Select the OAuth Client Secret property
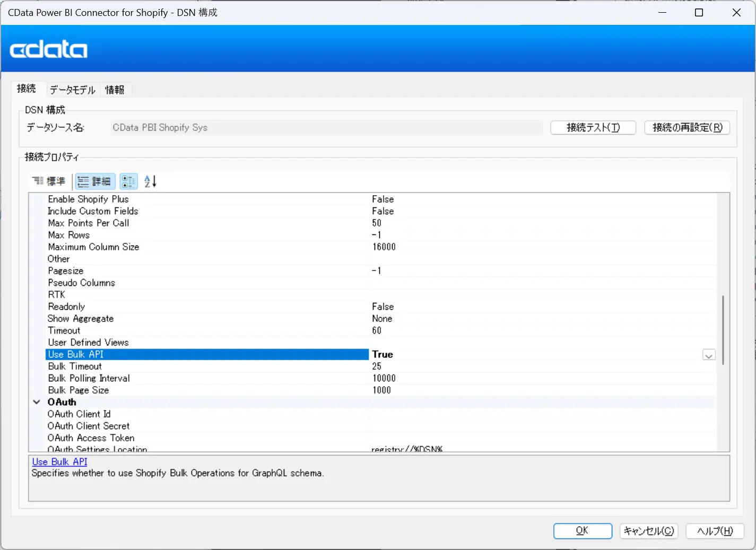The height and width of the screenshot is (550, 756). [x=89, y=426]
